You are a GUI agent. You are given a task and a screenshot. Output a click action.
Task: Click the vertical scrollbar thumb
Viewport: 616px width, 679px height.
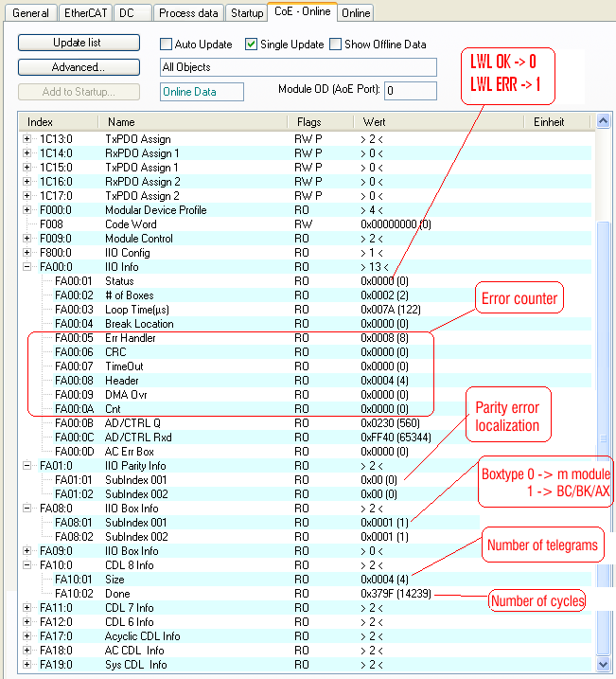[x=603, y=438]
